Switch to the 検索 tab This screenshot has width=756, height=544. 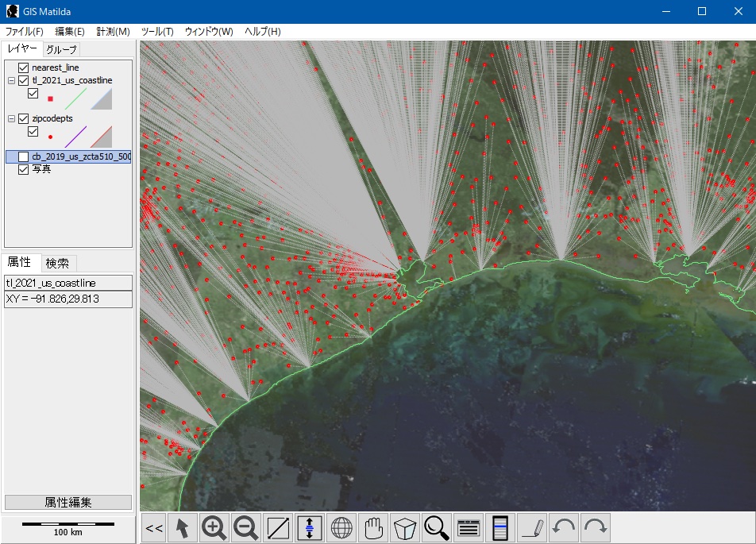pos(57,263)
